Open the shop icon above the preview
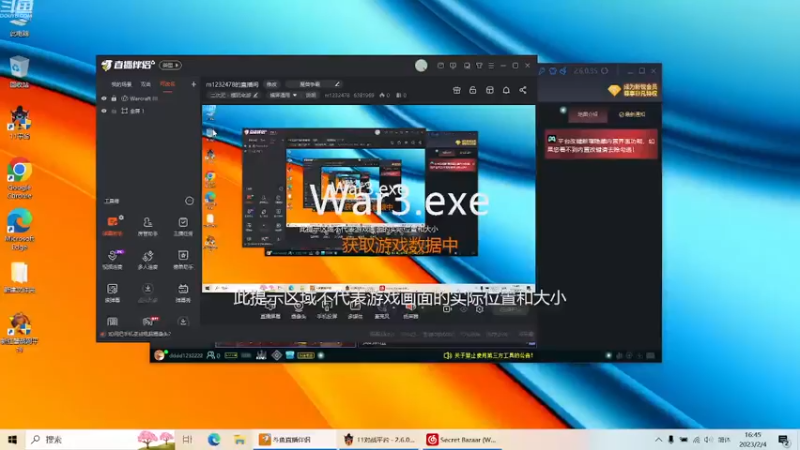 coord(457,90)
